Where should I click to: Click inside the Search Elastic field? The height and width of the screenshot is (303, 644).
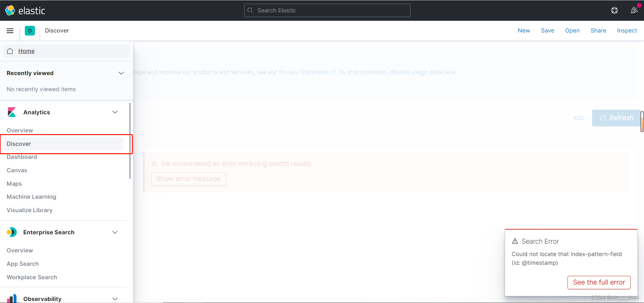pyautogui.click(x=327, y=10)
